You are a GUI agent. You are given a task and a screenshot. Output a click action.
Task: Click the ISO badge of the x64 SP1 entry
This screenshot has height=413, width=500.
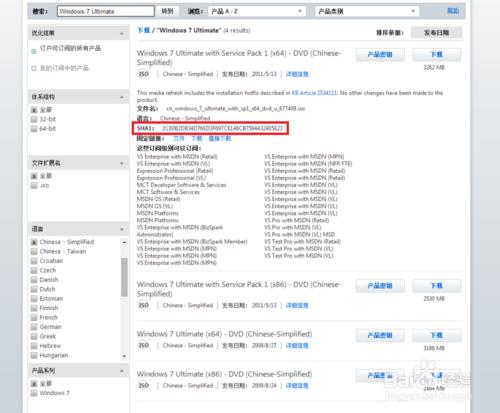pyautogui.click(x=144, y=74)
